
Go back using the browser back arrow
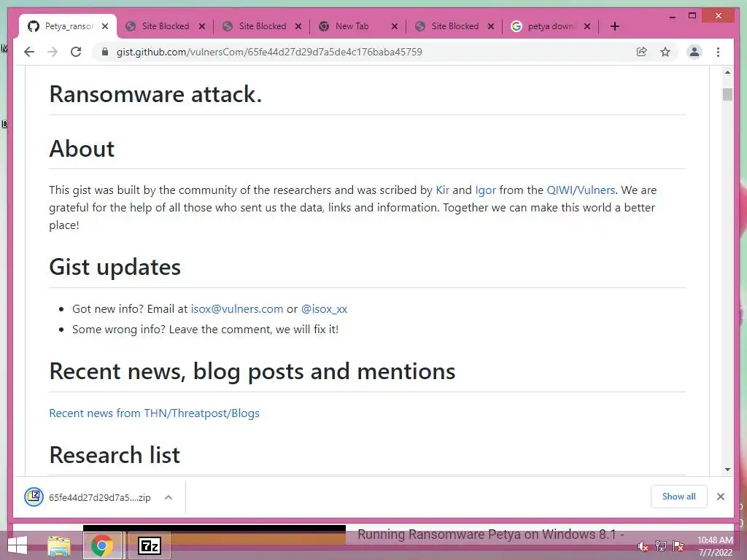pyautogui.click(x=29, y=52)
